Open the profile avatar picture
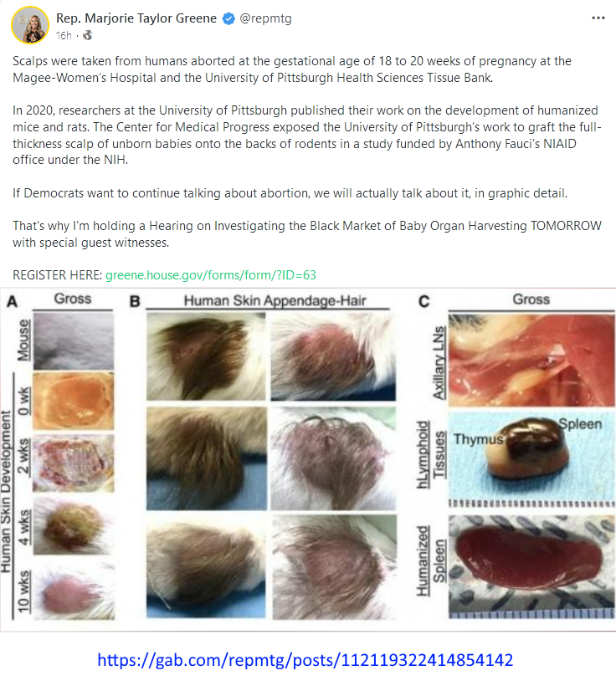The image size is (616, 691). [x=30, y=25]
